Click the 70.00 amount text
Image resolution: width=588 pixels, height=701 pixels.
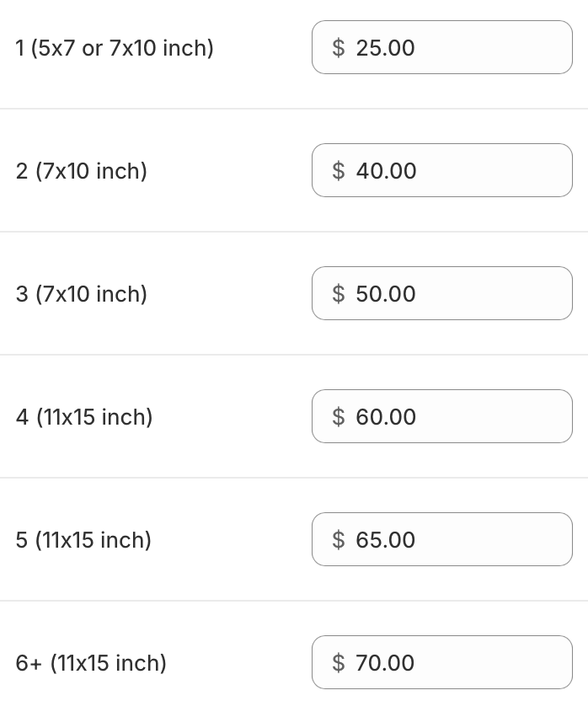pyautogui.click(x=386, y=663)
